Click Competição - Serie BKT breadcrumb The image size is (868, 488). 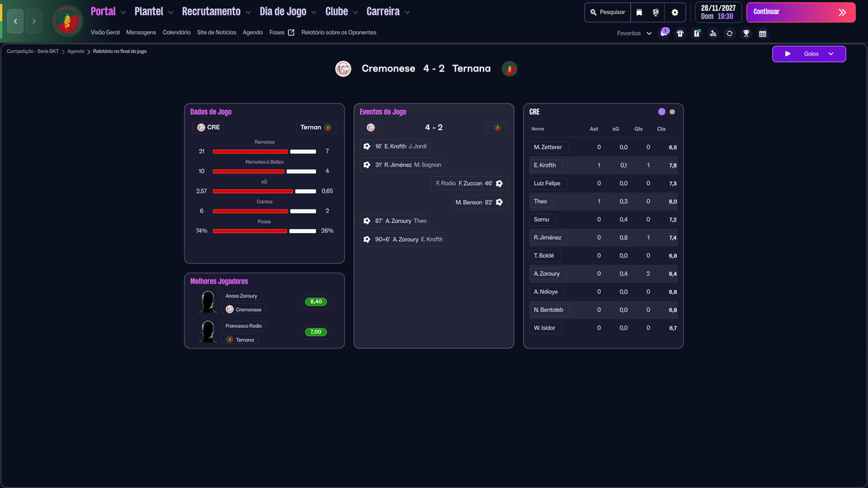click(33, 52)
